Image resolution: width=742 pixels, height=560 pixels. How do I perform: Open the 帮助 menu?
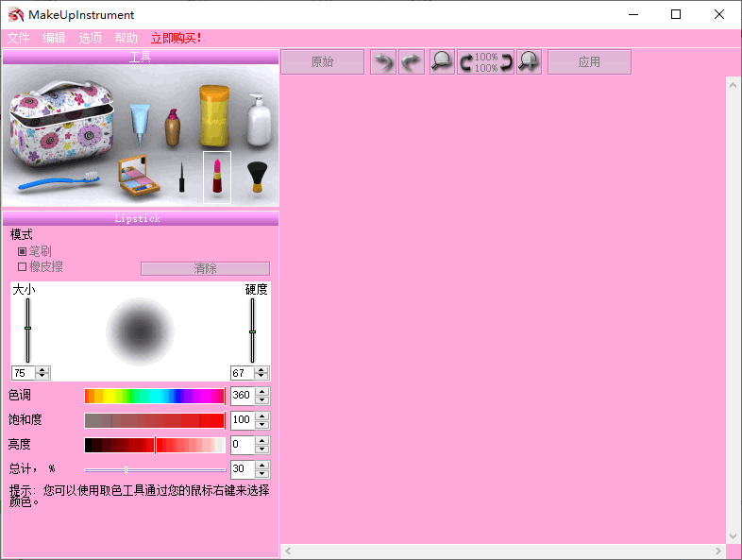point(126,38)
